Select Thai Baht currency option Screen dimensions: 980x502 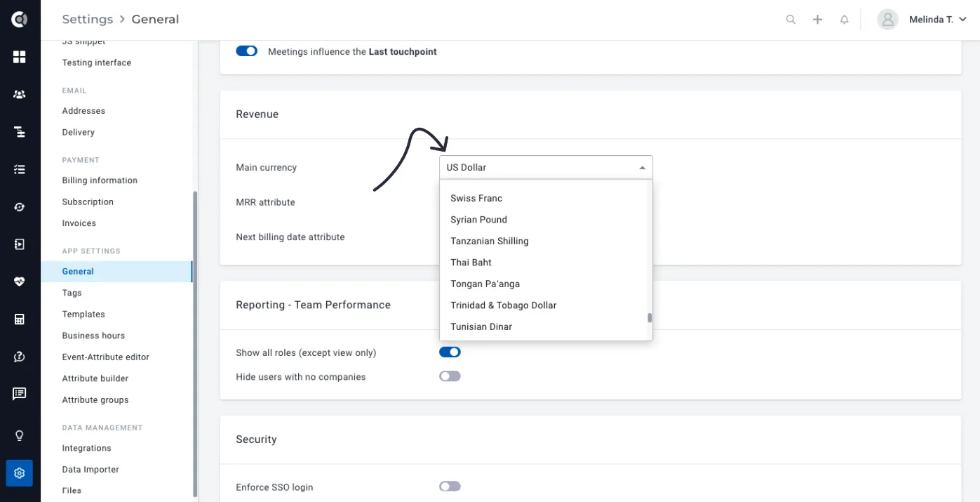546,263
